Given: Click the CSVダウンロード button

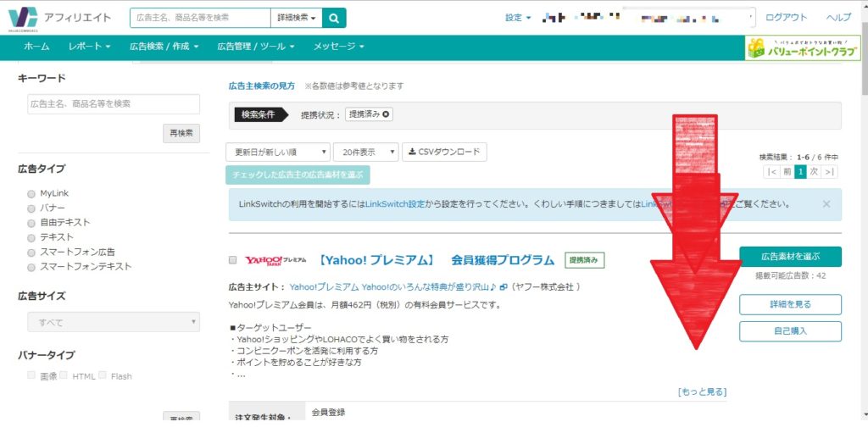Looking at the screenshot, I should (x=444, y=152).
